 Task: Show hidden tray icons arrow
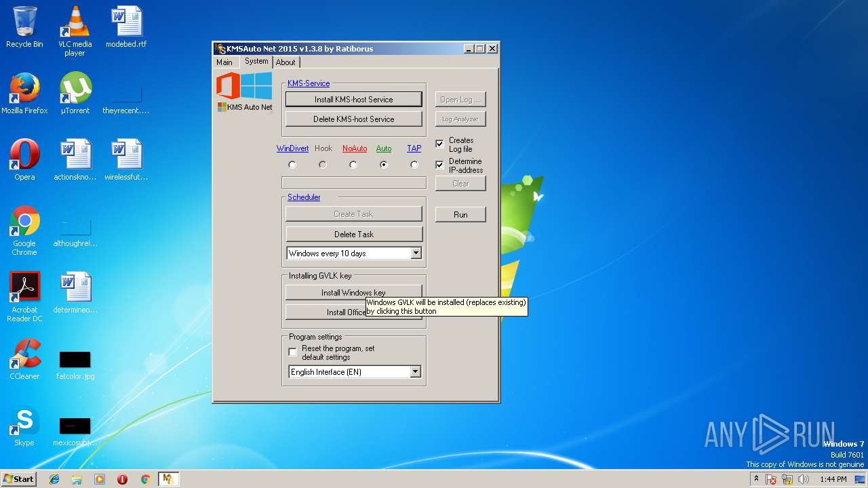click(x=756, y=479)
